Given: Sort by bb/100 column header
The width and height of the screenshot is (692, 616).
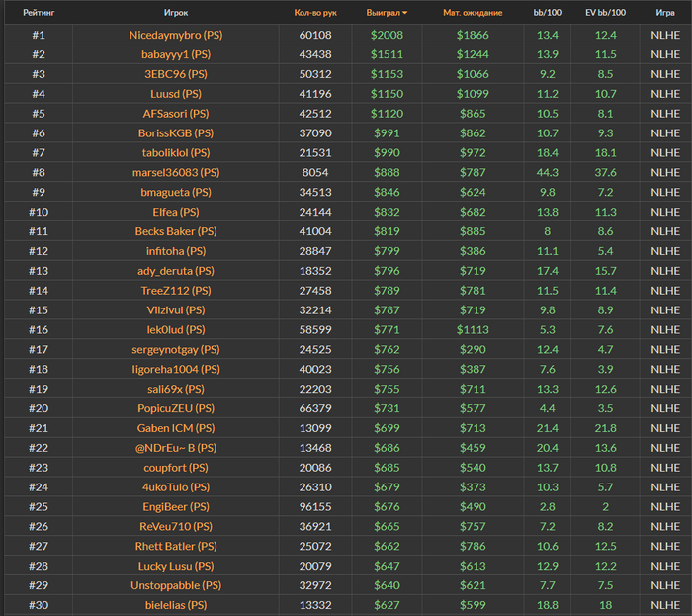Looking at the screenshot, I should pos(547,13).
